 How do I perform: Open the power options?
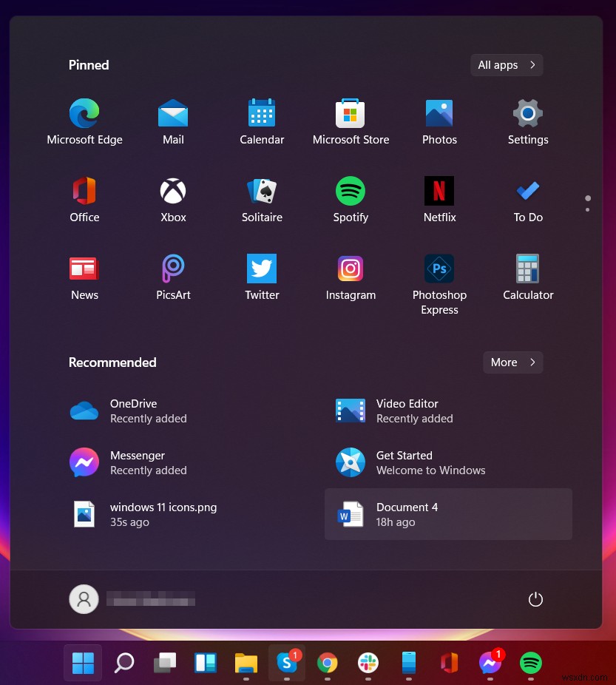(535, 599)
